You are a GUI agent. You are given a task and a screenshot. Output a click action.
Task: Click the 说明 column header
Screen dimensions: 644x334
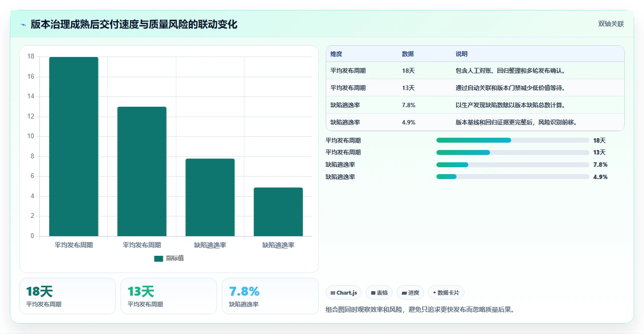pos(461,54)
